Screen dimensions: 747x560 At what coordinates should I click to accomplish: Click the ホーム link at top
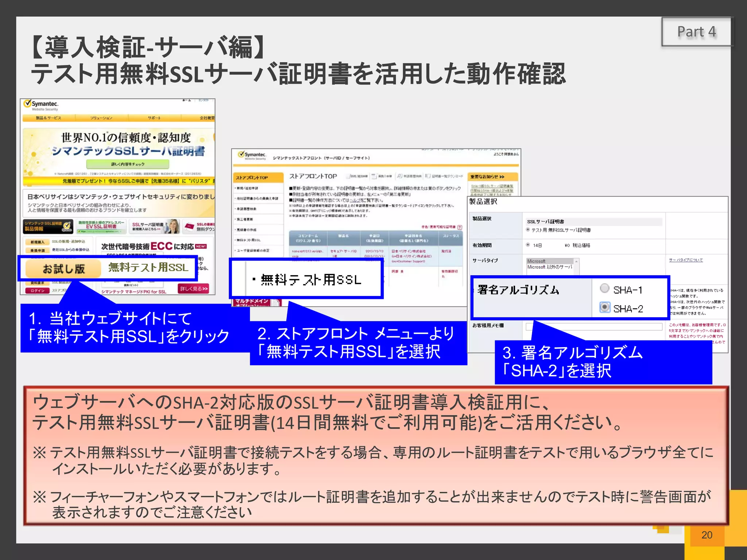click(187, 100)
